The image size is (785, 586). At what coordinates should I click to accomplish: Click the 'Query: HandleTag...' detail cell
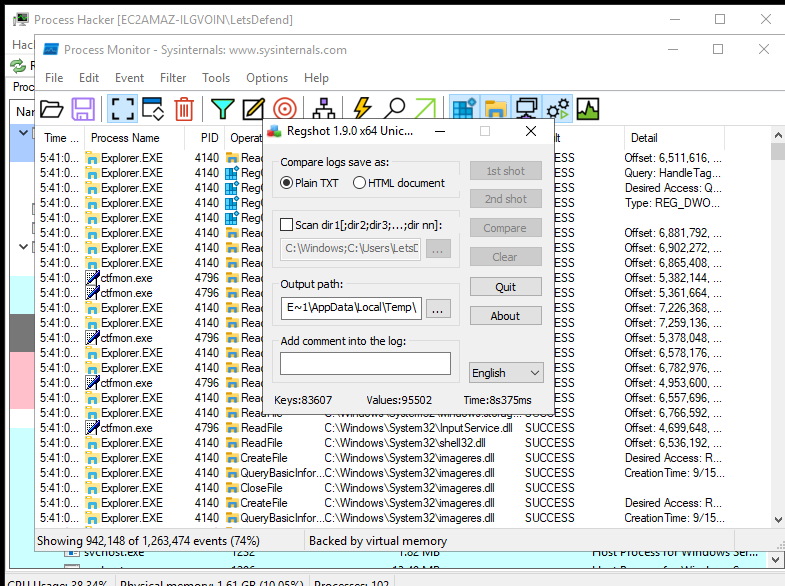point(672,173)
